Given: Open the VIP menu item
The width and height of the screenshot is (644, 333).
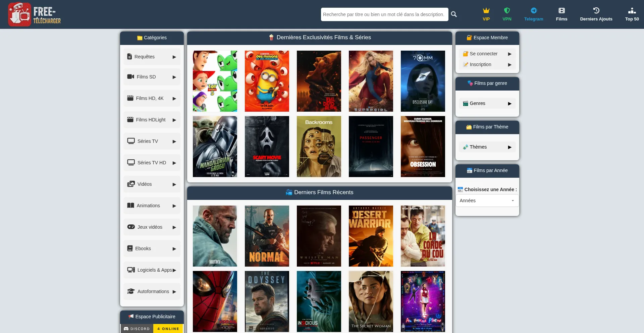Looking at the screenshot, I should click(x=486, y=14).
